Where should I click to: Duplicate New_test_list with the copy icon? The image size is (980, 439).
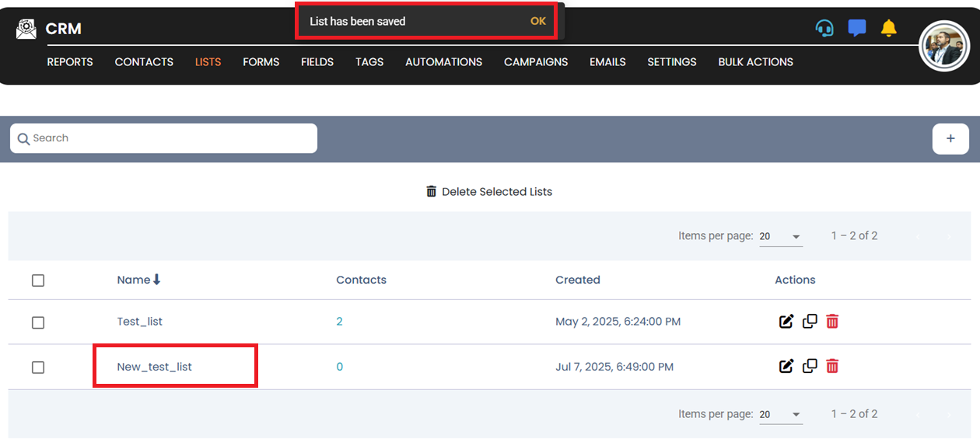click(x=810, y=366)
